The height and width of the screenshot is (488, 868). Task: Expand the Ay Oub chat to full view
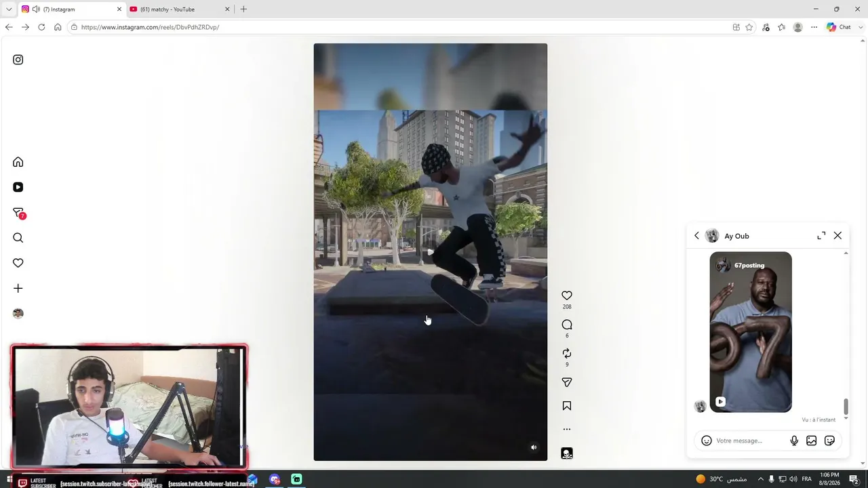[821, 236]
